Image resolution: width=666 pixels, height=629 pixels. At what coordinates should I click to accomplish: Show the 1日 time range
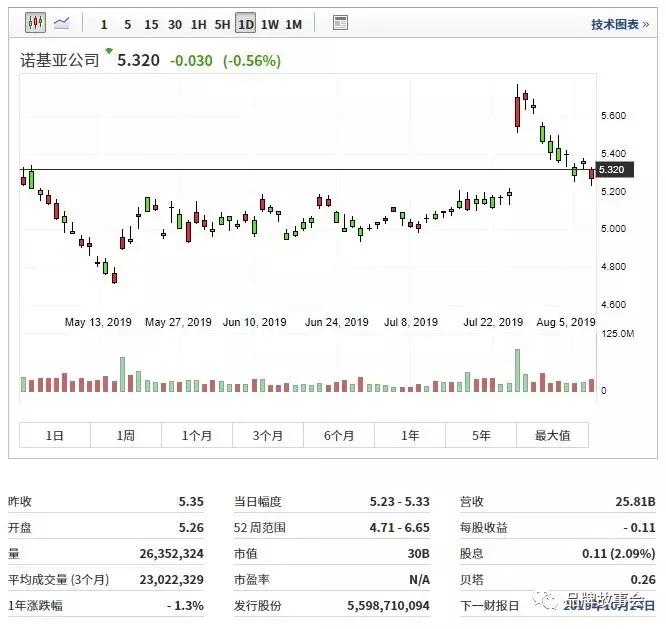[55, 435]
